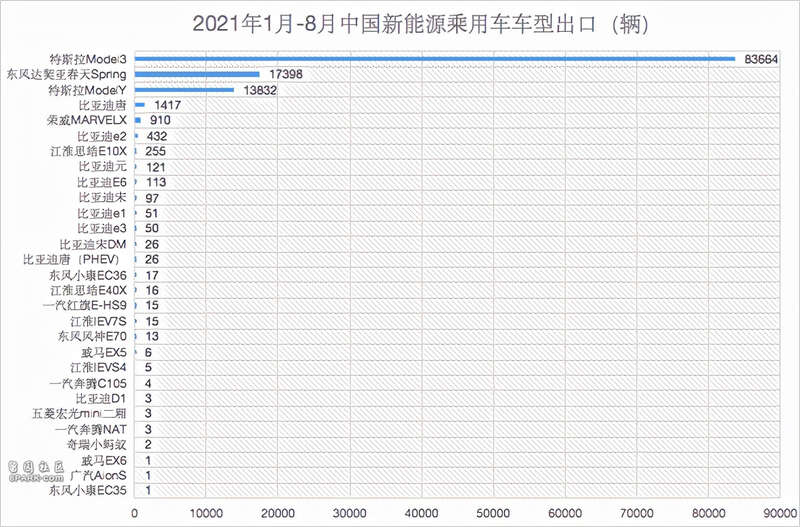Click the blue bar for 春天Spring
The height and width of the screenshot is (527, 800).
pos(197,74)
